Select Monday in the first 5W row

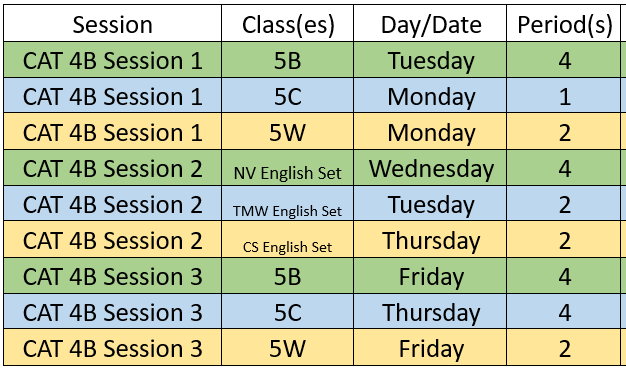(x=430, y=131)
